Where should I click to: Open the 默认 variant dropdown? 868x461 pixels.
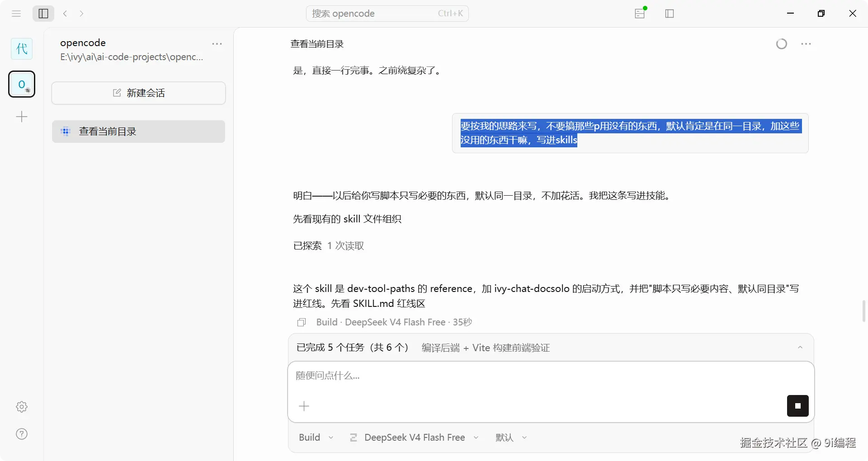coord(511,437)
